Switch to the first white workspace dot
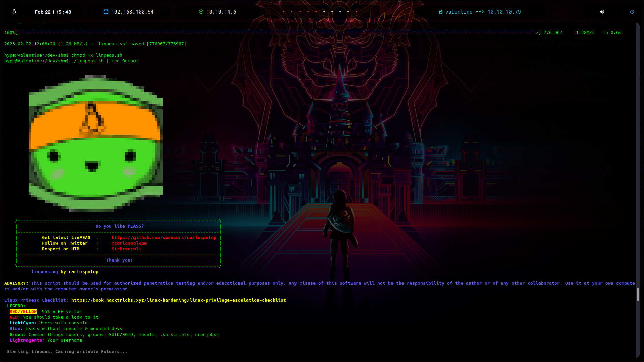 [324, 12]
